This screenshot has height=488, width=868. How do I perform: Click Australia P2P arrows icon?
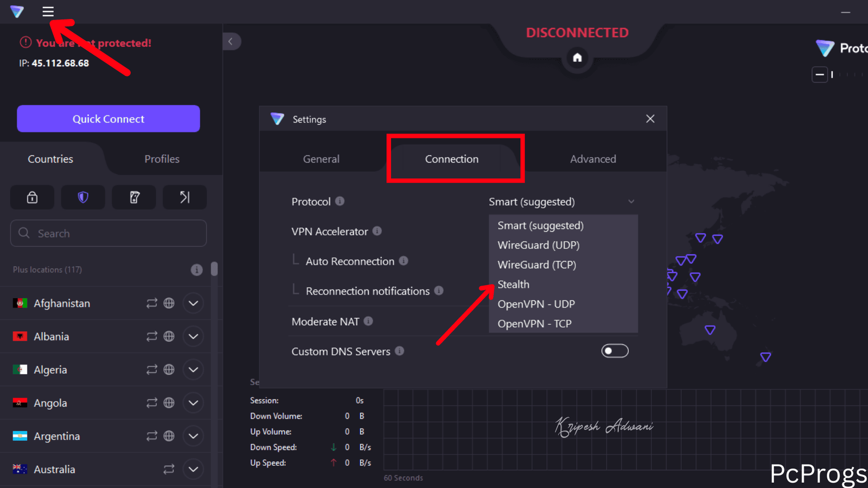click(x=169, y=469)
